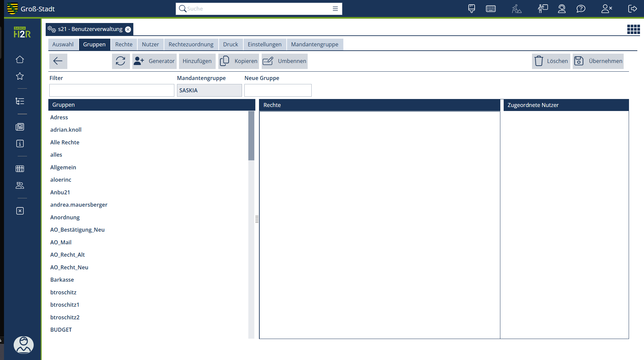This screenshot has width=644, height=360.
Task: Close the s21 Benutzerverwaltung tab
Action: pos(128,29)
